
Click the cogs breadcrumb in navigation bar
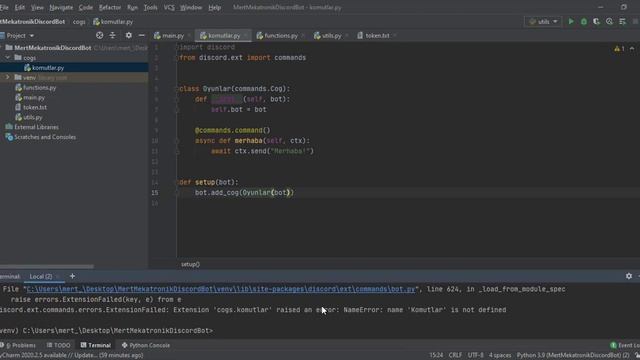point(79,22)
